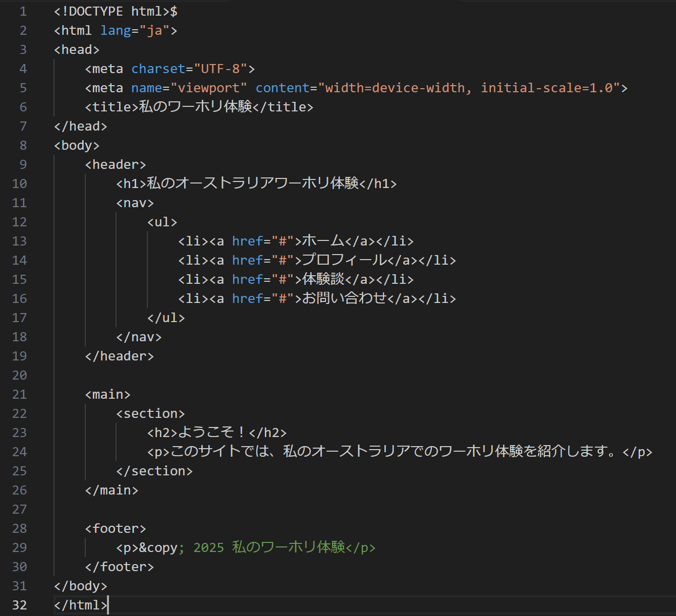Click the 2025 text in the footer paragraph
The width and height of the screenshot is (676, 616).
209,547
